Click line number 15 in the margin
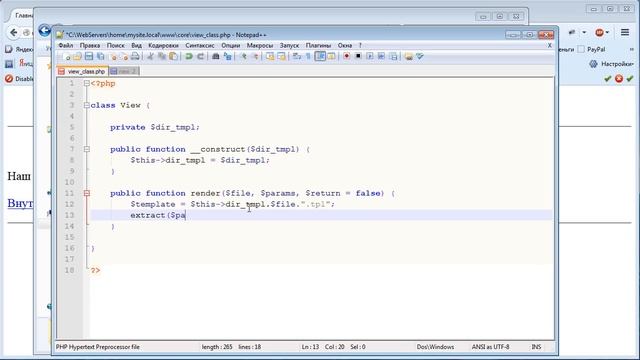This screenshot has height=360, width=640. tap(69, 237)
